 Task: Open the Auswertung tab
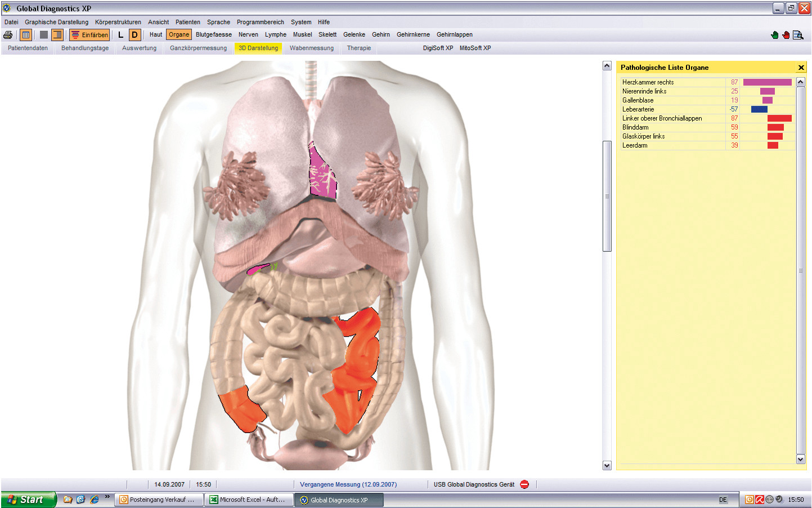(x=139, y=48)
